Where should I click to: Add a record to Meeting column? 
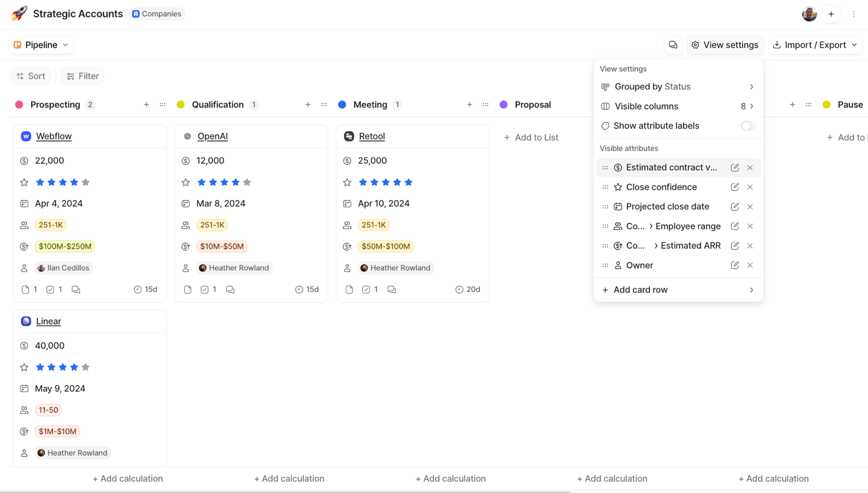[470, 105]
